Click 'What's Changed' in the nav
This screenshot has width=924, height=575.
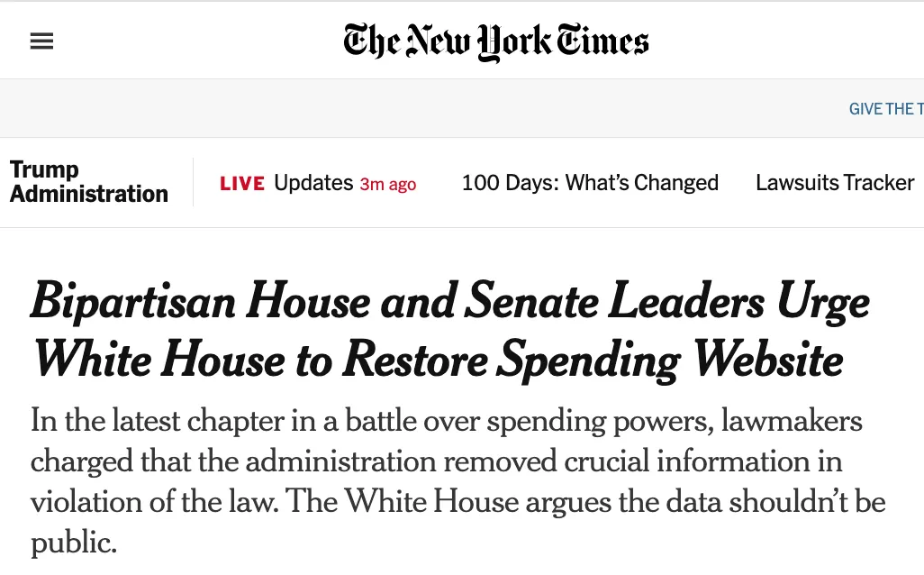point(642,183)
